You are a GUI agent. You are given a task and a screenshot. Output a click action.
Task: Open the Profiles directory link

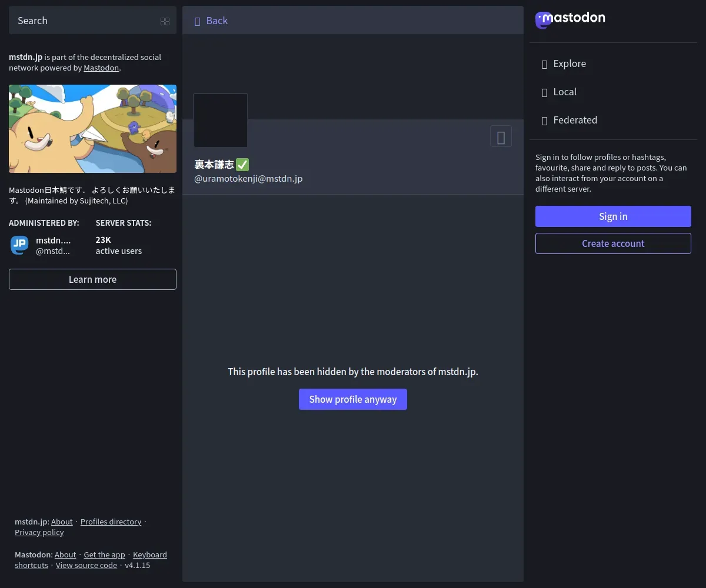(111, 522)
